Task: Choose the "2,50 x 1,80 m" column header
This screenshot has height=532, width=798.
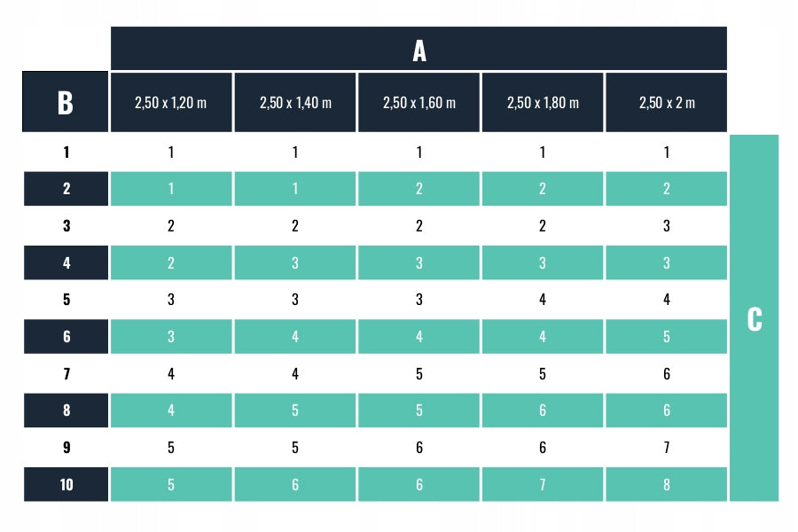Action: pos(543,103)
